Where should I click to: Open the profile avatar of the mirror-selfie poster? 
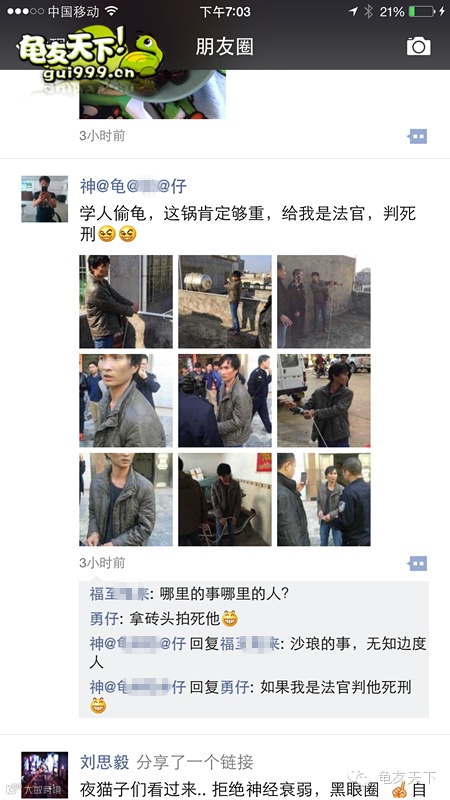(44, 199)
